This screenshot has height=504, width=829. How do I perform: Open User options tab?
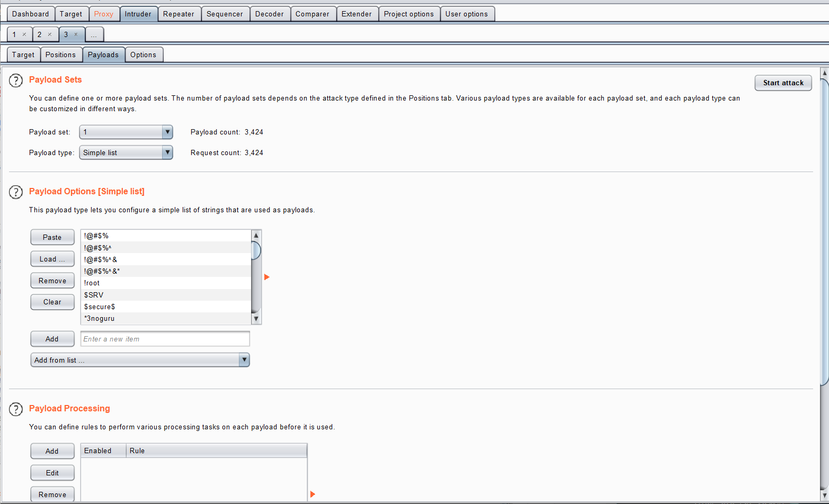pyautogui.click(x=467, y=14)
